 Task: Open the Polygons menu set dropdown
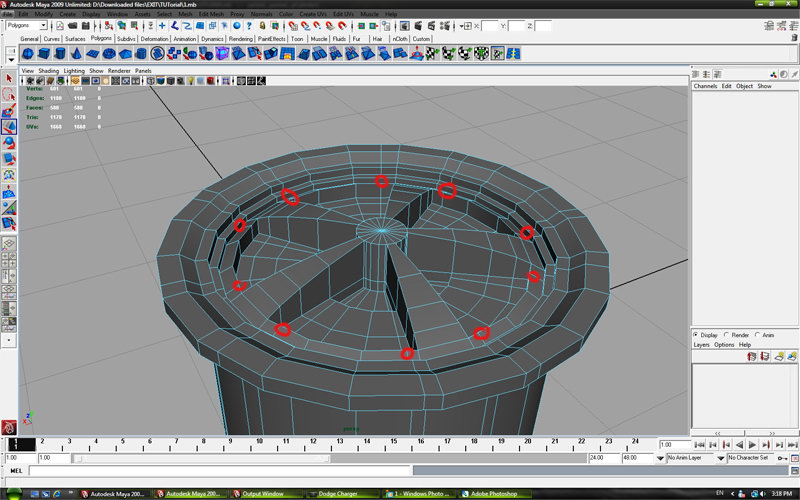click(25, 25)
